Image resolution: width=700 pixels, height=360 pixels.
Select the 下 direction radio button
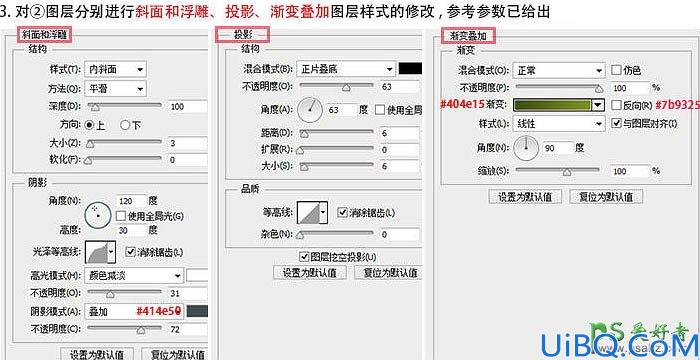point(125,125)
